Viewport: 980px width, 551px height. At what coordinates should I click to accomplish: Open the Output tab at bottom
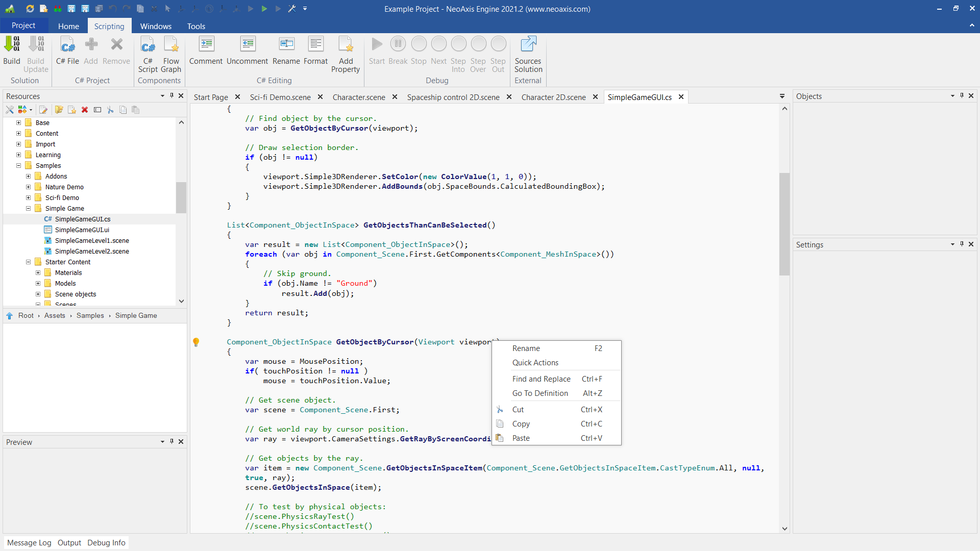[x=69, y=543]
